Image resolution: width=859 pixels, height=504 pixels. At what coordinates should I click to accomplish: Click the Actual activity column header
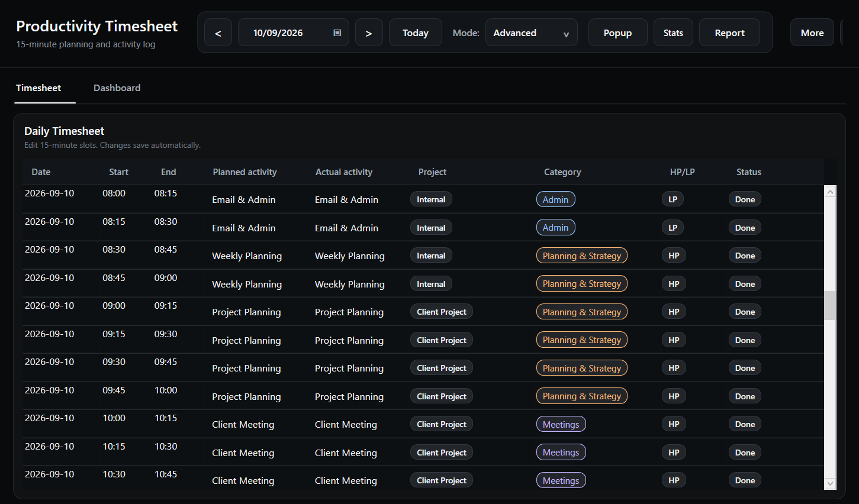click(x=344, y=172)
